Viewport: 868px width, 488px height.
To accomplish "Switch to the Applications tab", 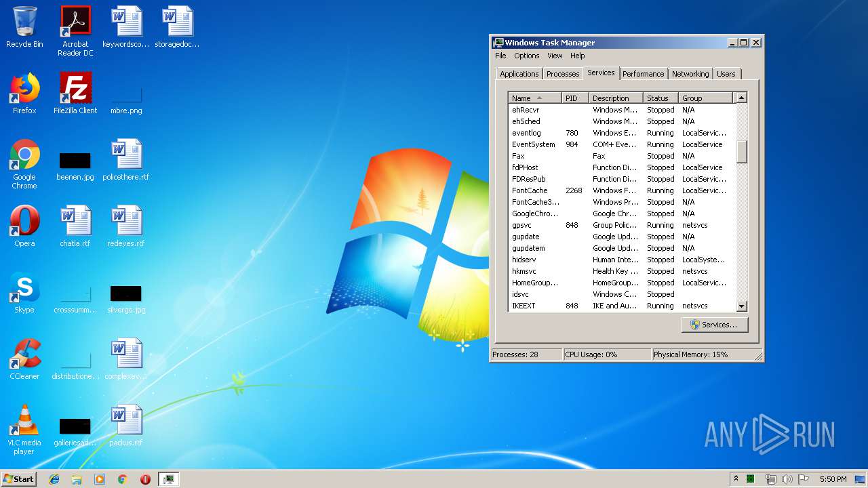I will tap(519, 74).
